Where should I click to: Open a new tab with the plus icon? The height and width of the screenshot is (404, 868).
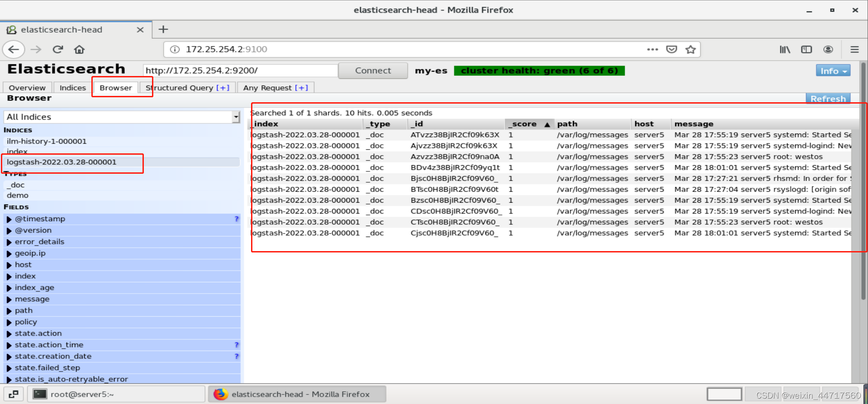pos(163,29)
